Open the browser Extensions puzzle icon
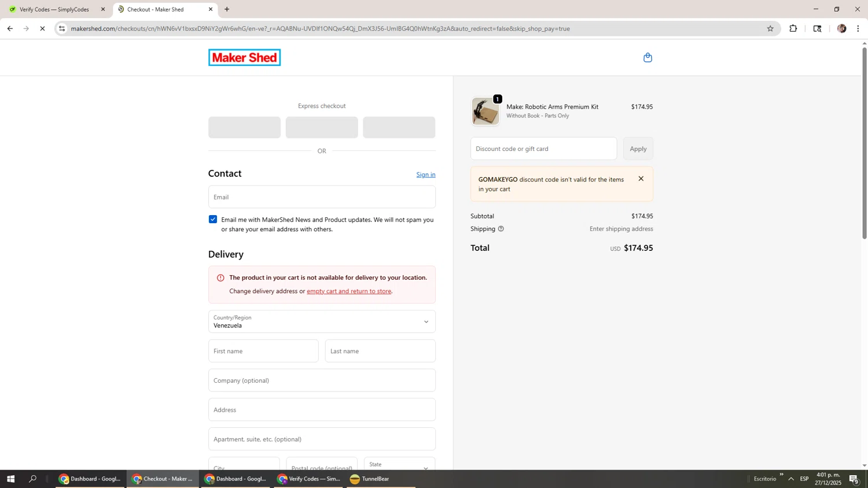 pyautogui.click(x=793, y=28)
